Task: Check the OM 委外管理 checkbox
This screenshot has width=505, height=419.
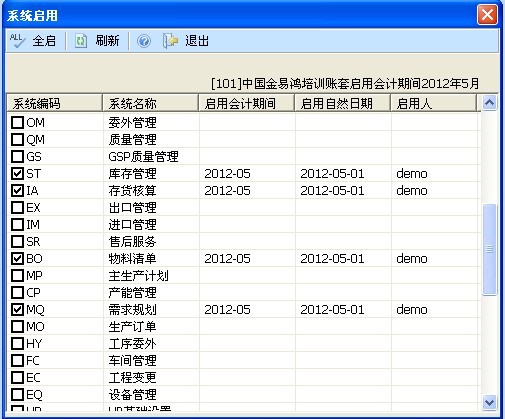Action: click(x=17, y=122)
